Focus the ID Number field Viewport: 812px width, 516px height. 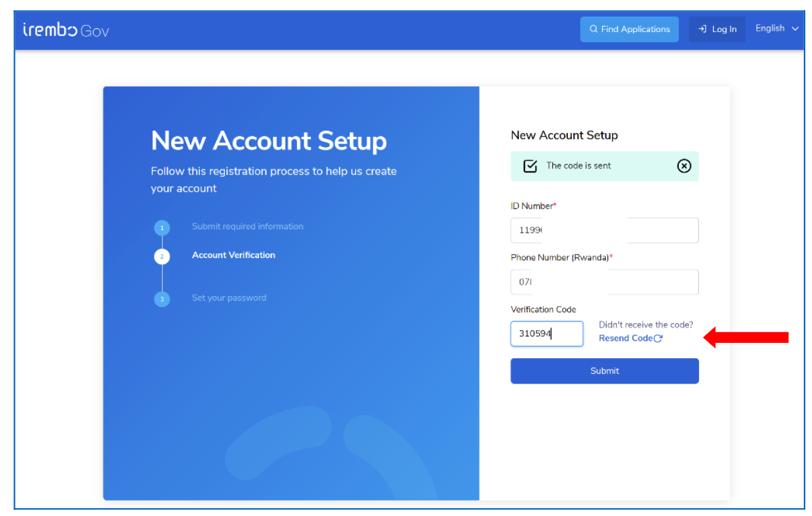605,231
